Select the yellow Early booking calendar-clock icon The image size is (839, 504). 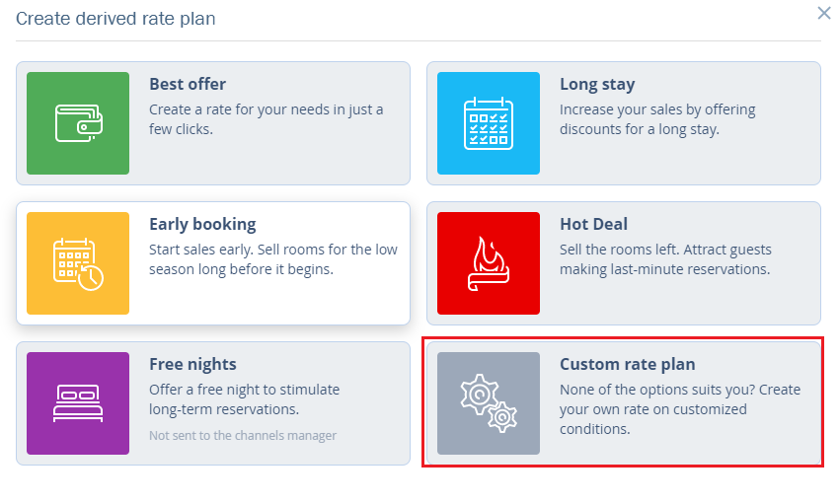[x=78, y=263]
